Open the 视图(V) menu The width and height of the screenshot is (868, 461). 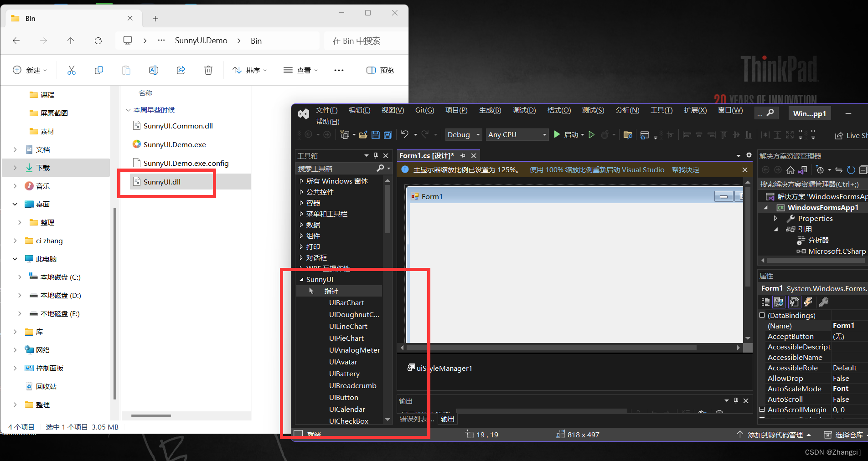pyautogui.click(x=393, y=110)
